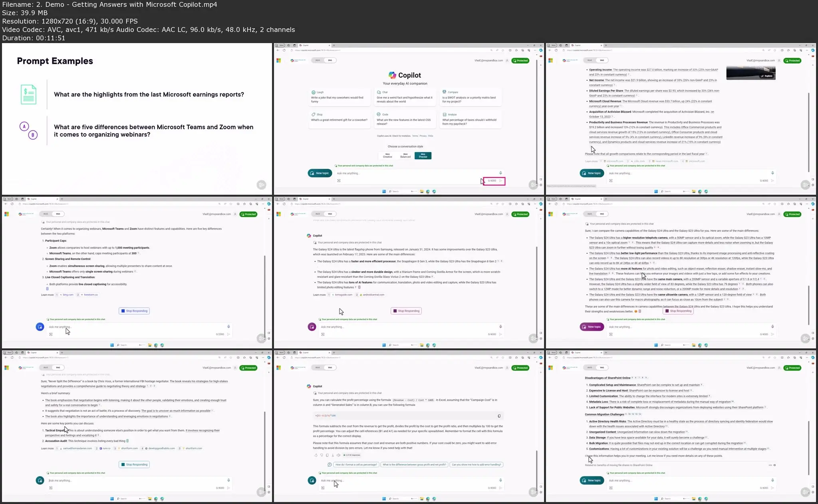This screenshot has height=504, width=818.
Task: Click add-image icon below welcome screen prompt box
Action: tap(339, 181)
